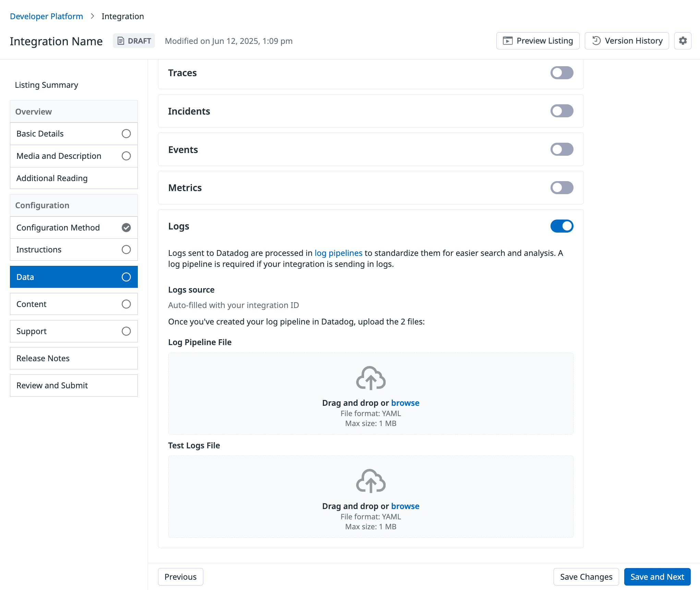
Task: Click browse in Test Logs File dropzone
Action: (405, 506)
